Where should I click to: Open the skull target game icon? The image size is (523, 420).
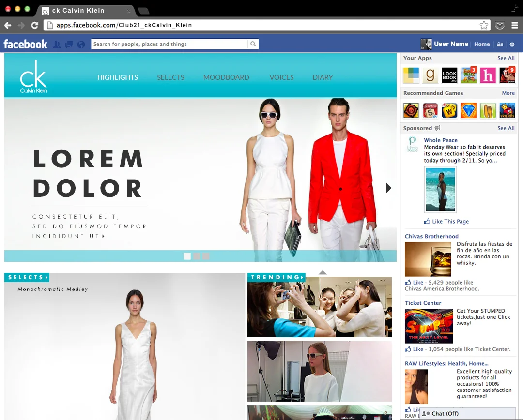coord(411,110)
